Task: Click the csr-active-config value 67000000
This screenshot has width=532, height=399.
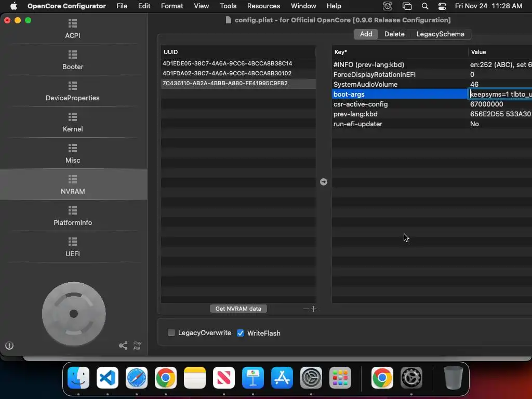Action: pos(486,104)
